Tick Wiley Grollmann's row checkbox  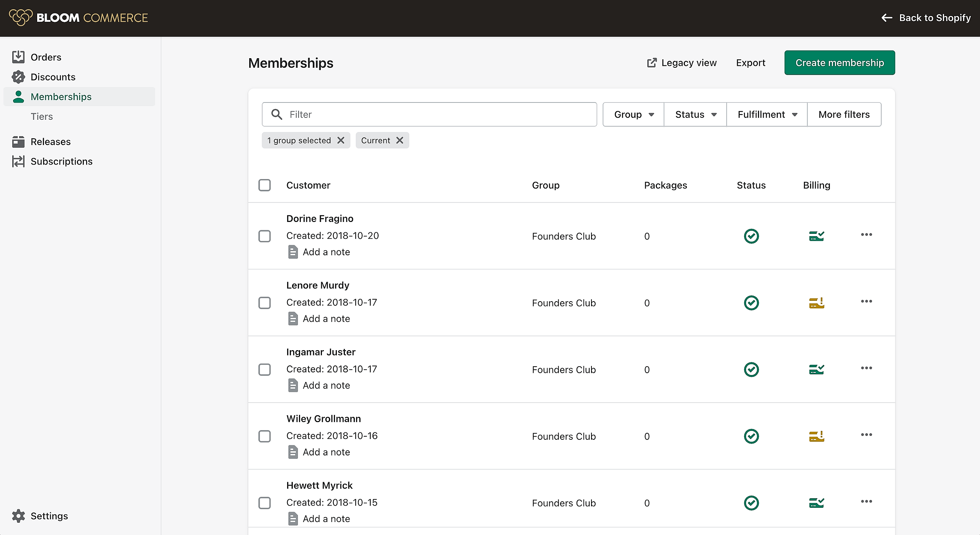click(265, 436)
